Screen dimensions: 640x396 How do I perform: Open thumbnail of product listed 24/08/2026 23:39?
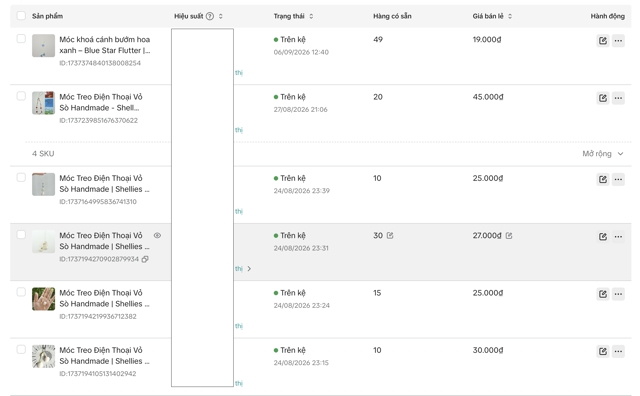(43, 184)
